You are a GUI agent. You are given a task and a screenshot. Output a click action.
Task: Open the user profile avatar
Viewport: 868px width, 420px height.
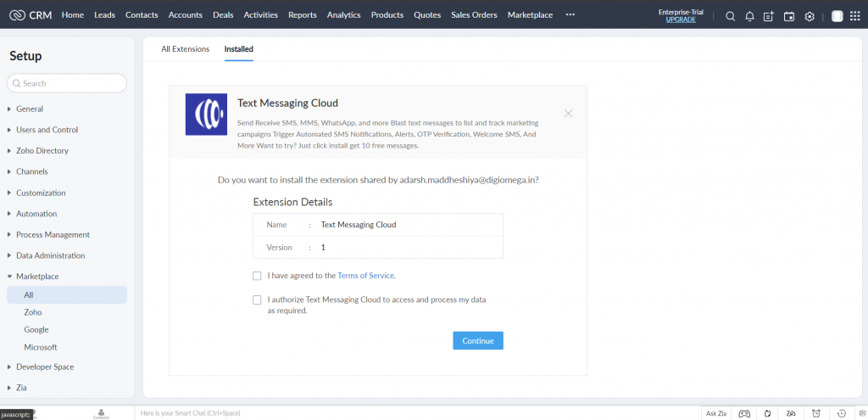click(837, 16)
